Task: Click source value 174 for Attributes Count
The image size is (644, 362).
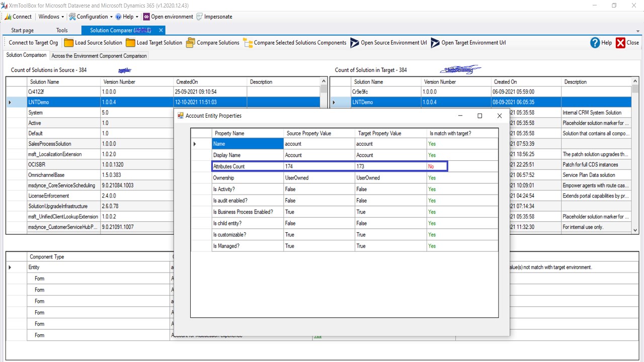Action: click(x=319, y=166)
